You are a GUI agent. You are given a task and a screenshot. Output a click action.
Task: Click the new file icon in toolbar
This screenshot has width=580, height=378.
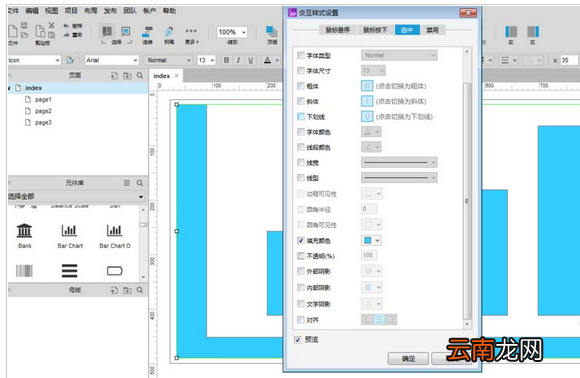pos(13,31)
